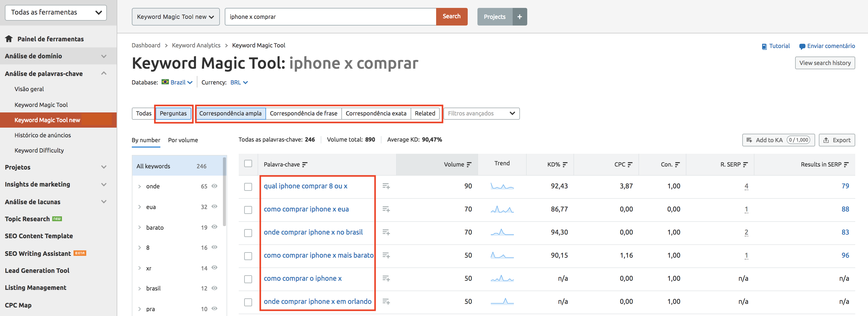Sort by KD% column icon
Image resolution: width=868 pixels, height=316 pixels.
565,165
